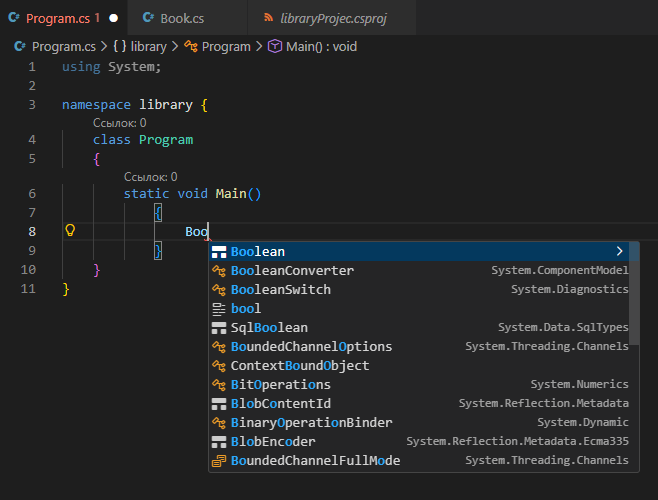
Task: Click the BlobContentId struct icon
Action: (219, 404)
